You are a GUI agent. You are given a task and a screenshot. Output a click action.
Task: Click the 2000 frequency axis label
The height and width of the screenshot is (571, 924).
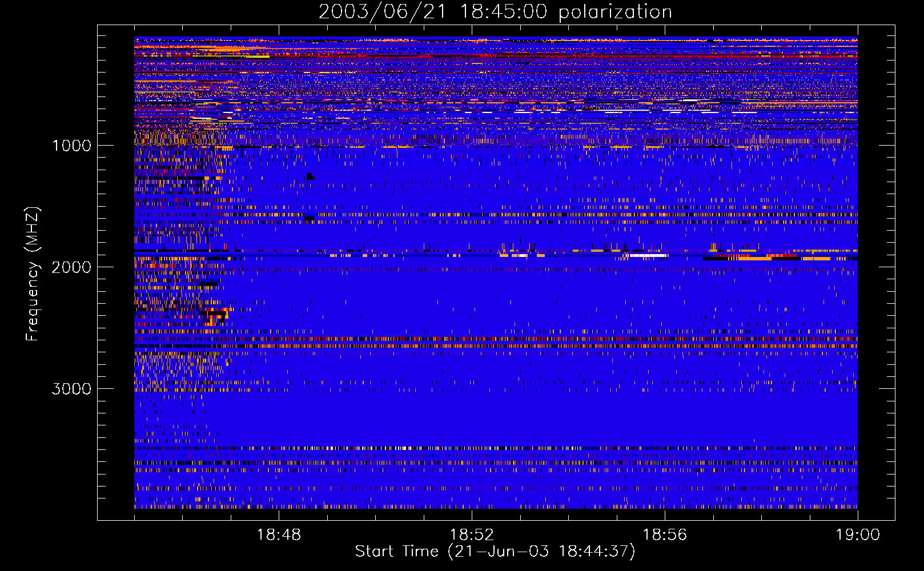pyautogui.click(x=71, y=267)
